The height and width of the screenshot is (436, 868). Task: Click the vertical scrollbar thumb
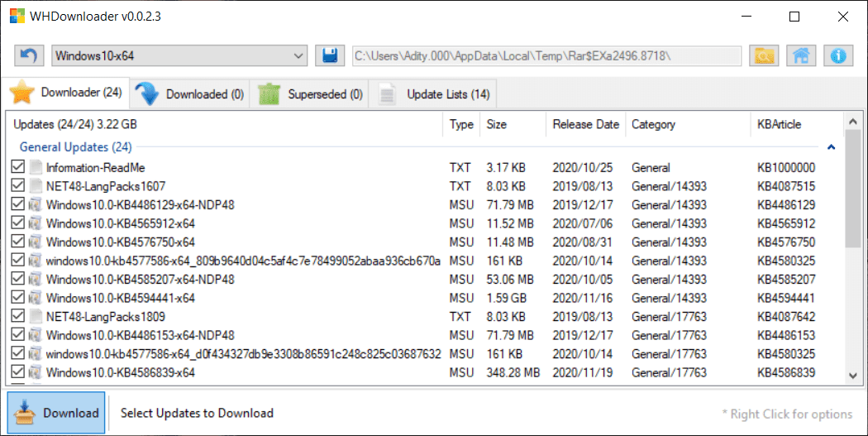coord(853,189)
